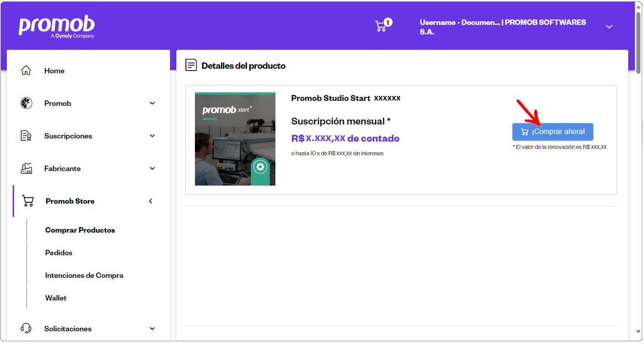Open the shopping cart icon with badge
Viewport: 644px width, 344px height.
383,25
